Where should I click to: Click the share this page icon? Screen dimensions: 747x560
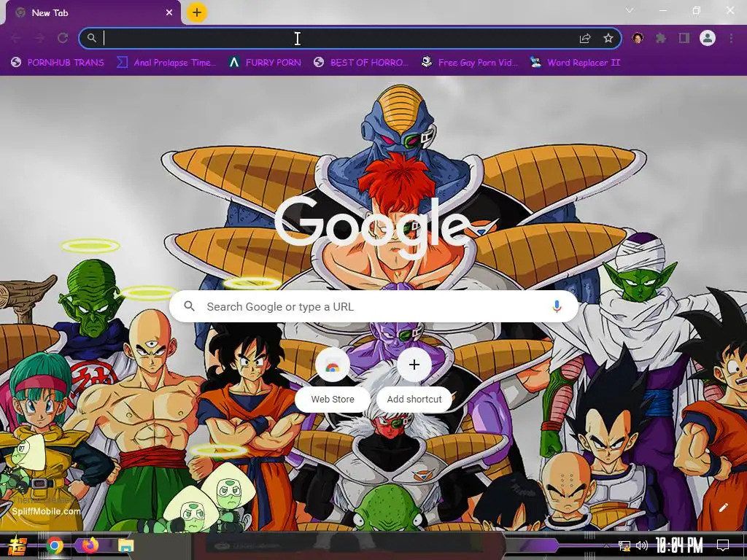[x=585, y=38]
